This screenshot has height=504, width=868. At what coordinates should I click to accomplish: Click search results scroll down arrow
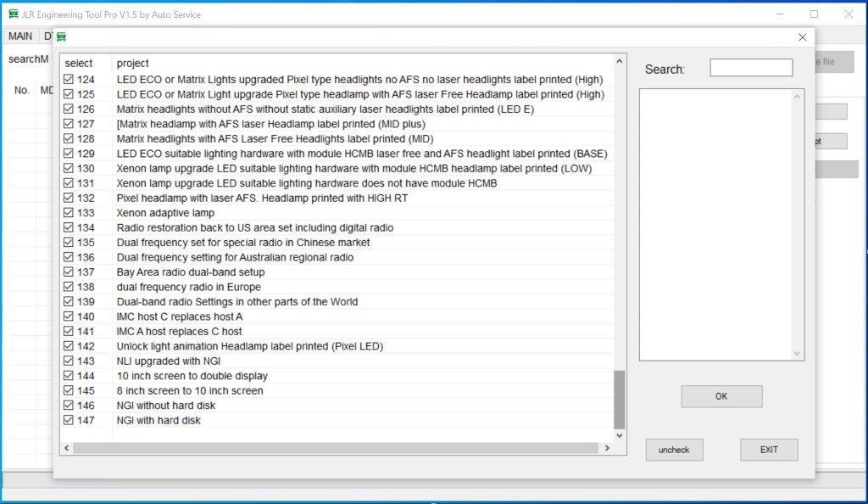797,353
